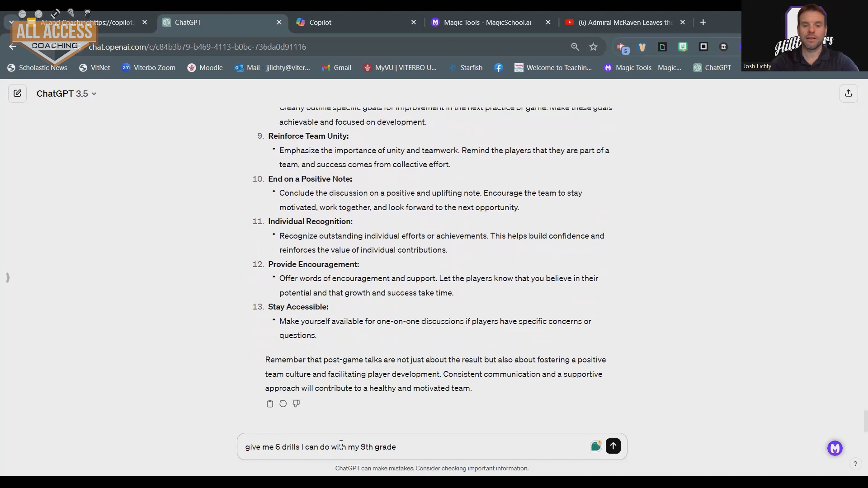
Task: Click the dark square extension icon with colored D
Action: point(662,47)
